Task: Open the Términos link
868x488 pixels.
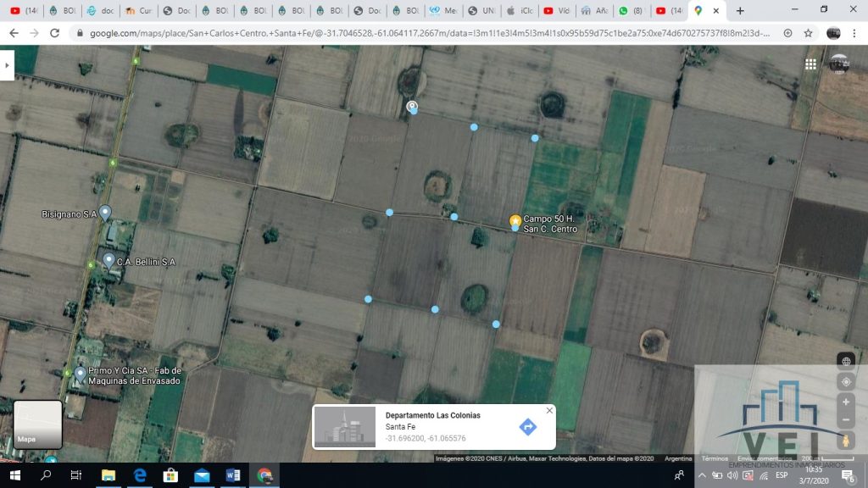Action: (x=715, y=458)
